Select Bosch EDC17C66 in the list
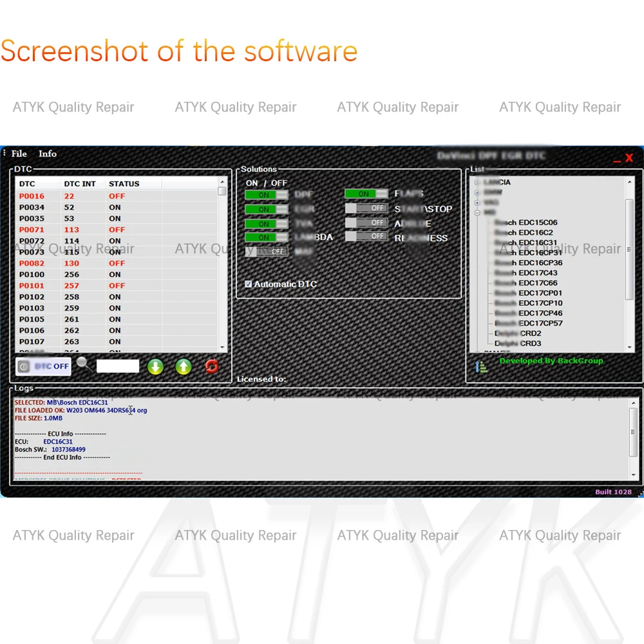 [526, 283]
